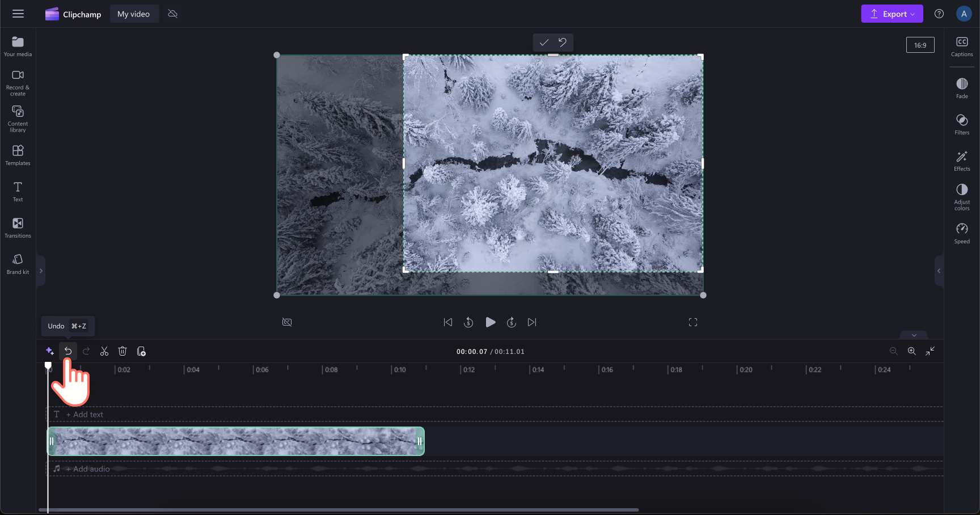Edit the My video title field

point(134,14)
